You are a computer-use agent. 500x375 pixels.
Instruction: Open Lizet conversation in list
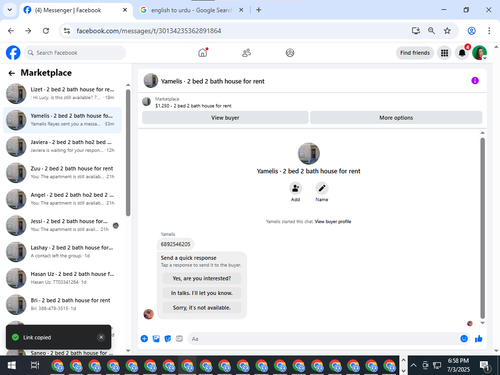(x=62, y=94)
